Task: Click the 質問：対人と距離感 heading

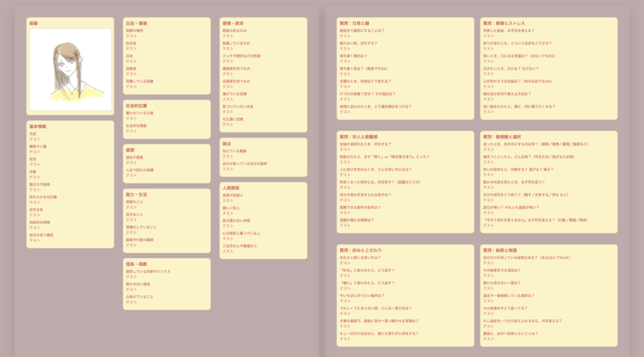Action: (358, 137)
